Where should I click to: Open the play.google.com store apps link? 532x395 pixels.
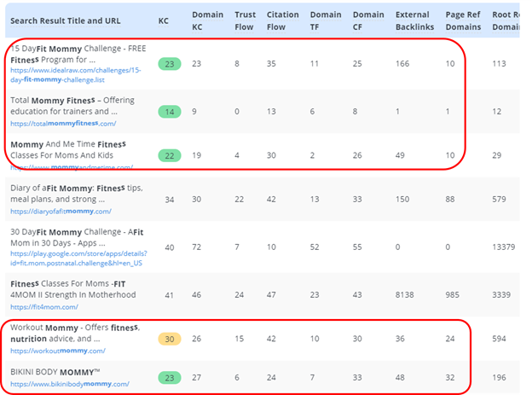(78, 258)
